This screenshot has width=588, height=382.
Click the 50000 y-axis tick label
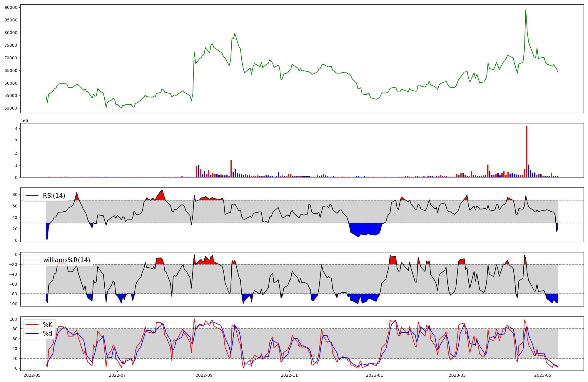11,108
